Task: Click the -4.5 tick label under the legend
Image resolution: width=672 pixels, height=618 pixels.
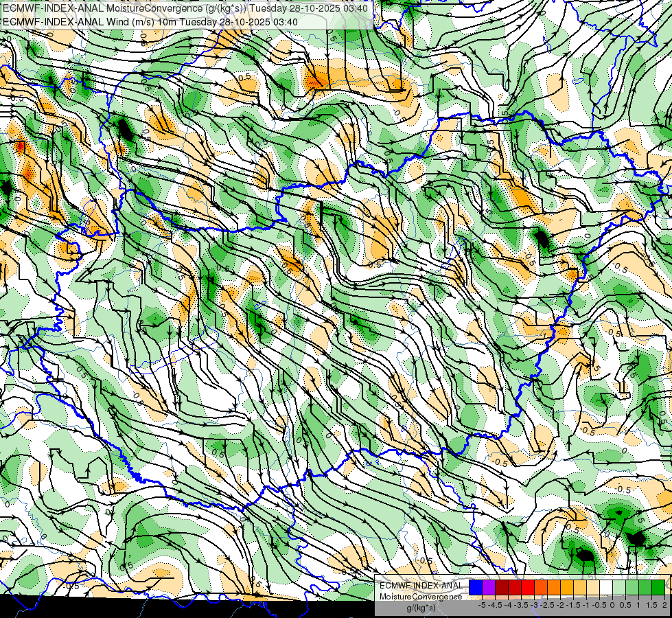Action: [495, 605]
